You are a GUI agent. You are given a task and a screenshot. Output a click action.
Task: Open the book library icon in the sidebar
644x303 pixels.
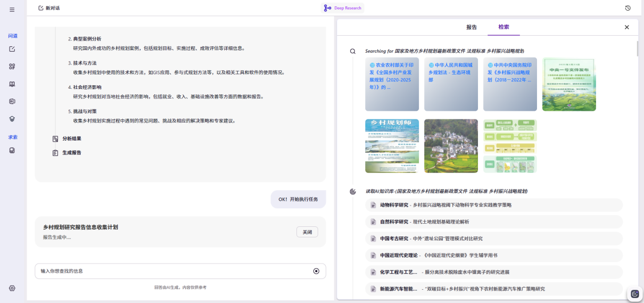[x=12, y=84]
